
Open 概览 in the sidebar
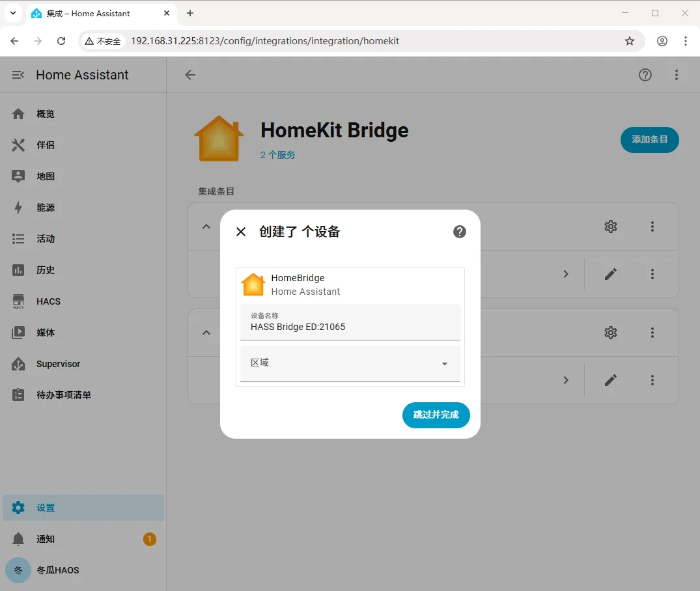[83, 114]
